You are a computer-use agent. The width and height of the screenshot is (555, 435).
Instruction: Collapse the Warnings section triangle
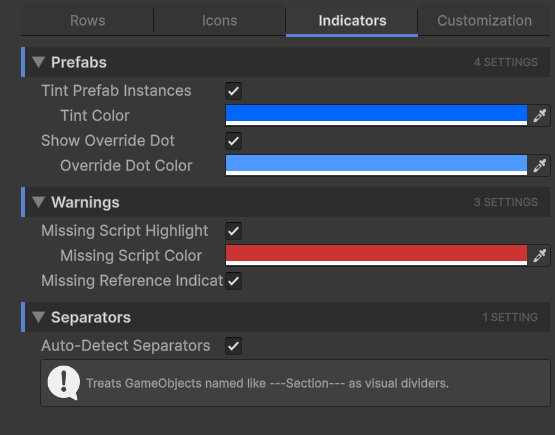click(38, 202)
